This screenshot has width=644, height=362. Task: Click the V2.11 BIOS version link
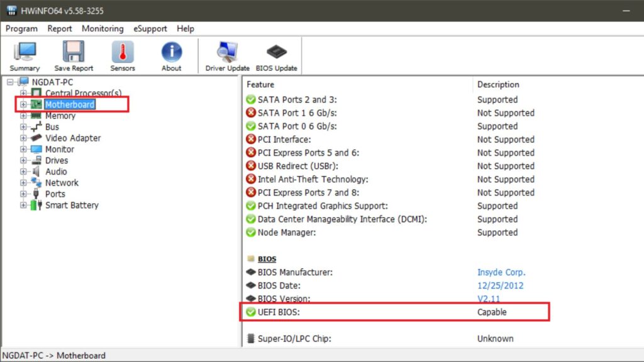point(489,299)
